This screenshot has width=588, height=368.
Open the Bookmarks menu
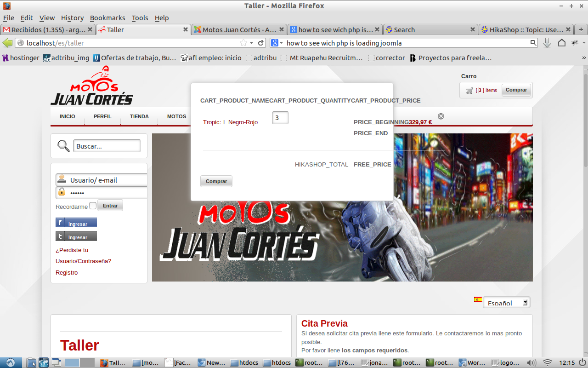point(107,18)
